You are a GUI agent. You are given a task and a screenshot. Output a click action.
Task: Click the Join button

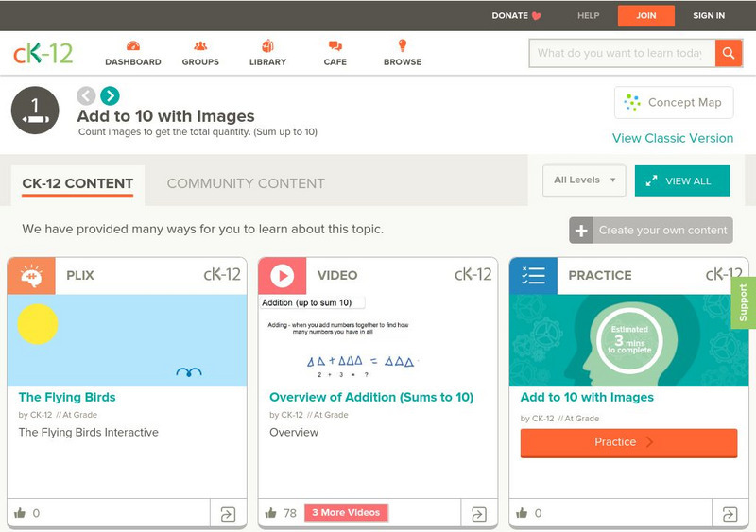click(646, 15)
